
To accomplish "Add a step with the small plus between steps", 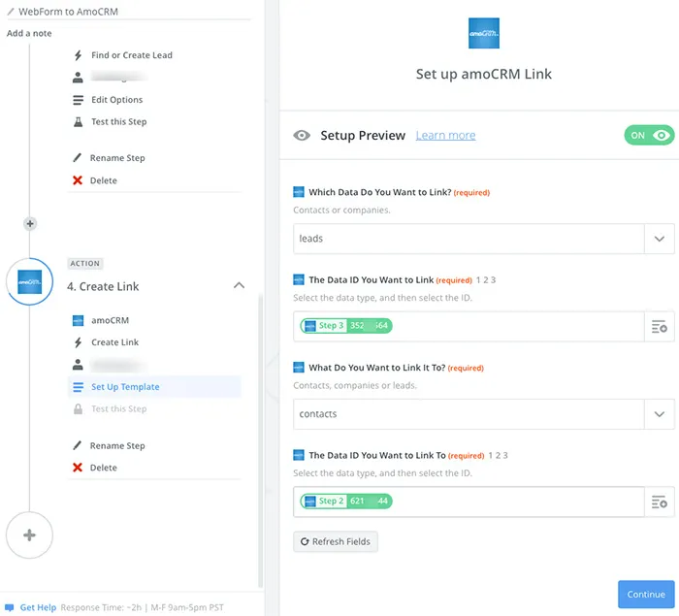I will point(30,223).
